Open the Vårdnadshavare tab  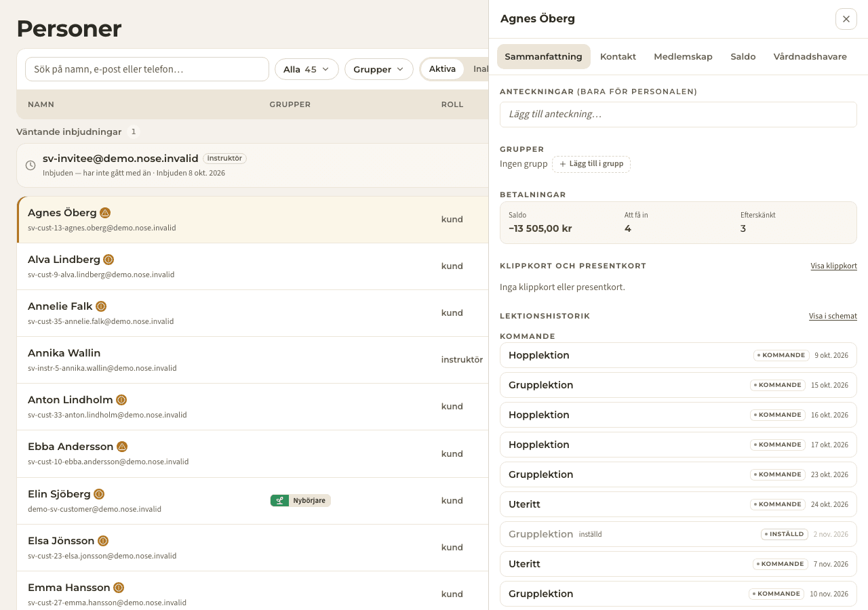[x=810, y=56]
